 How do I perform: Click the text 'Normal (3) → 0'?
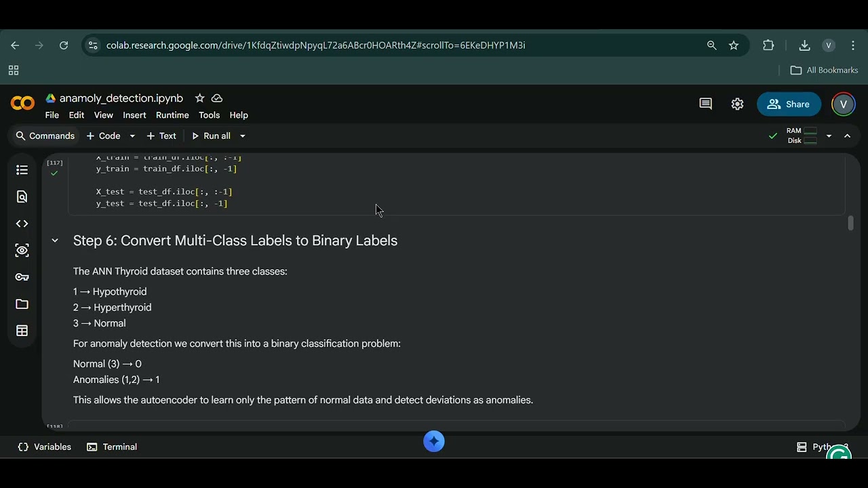click(107, 364)
